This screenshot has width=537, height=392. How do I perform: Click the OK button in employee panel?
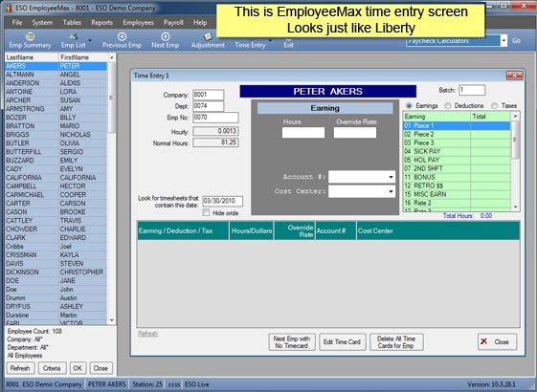78,368
